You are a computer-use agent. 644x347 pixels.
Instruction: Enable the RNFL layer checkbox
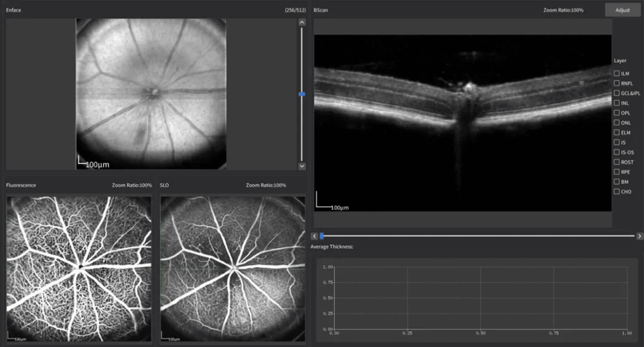(617, 83)
